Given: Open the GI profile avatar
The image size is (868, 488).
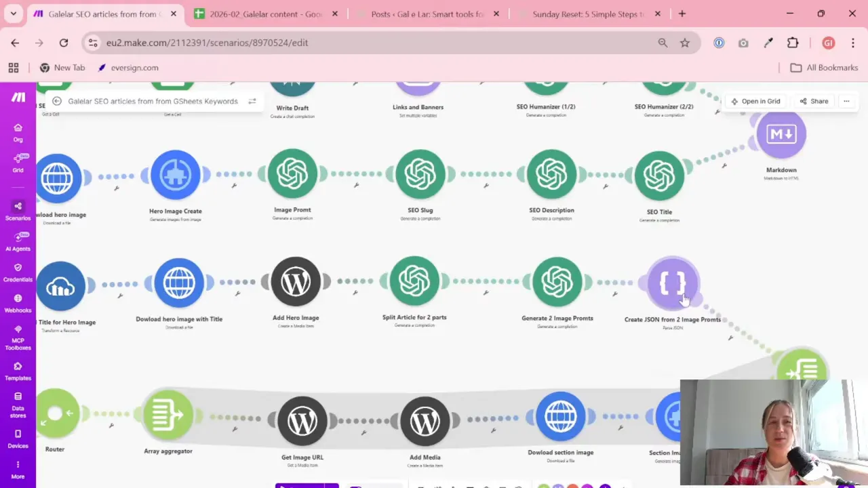Looking at the screenshot, I should click(x=828, y=43).
